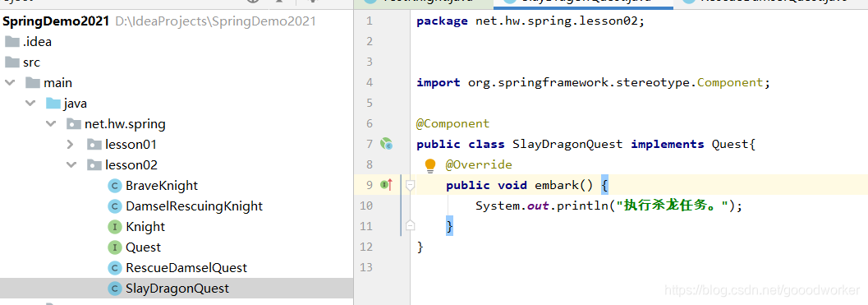
Task: Click the Knight interface icon
Action: coord(115,228)
